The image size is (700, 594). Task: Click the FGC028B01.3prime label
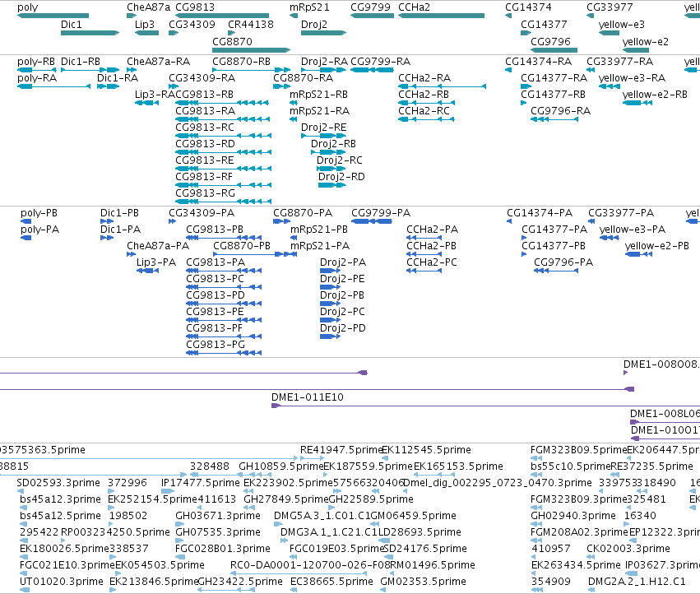223,548
